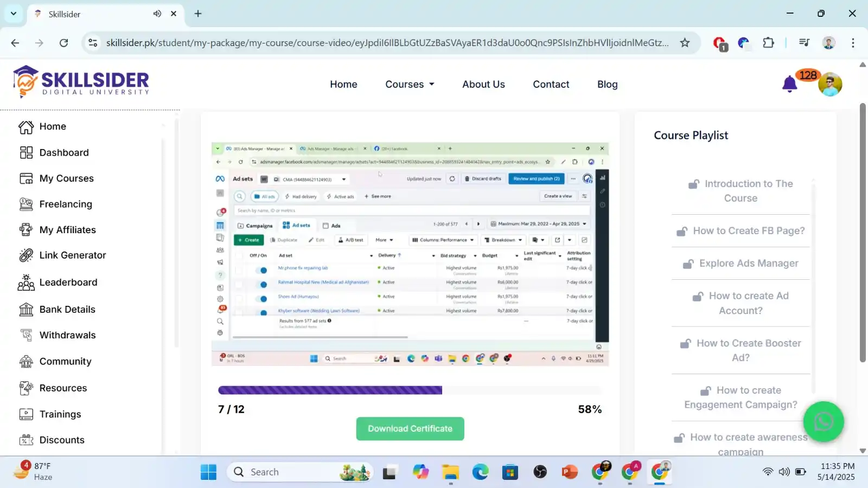This screenshot has width=868, height=488.
Task: Expand the Courses dropdown menu
Action: (410, 84)
